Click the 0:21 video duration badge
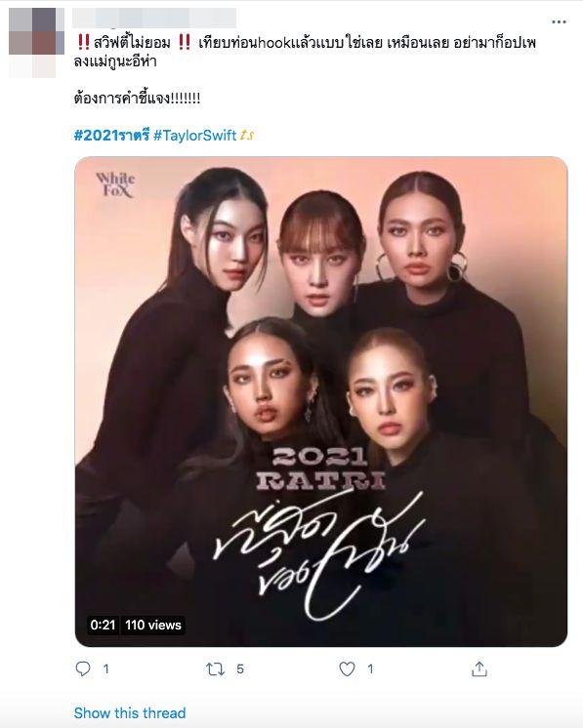Screen dimensions: 583x728 [x=103, y=625]
